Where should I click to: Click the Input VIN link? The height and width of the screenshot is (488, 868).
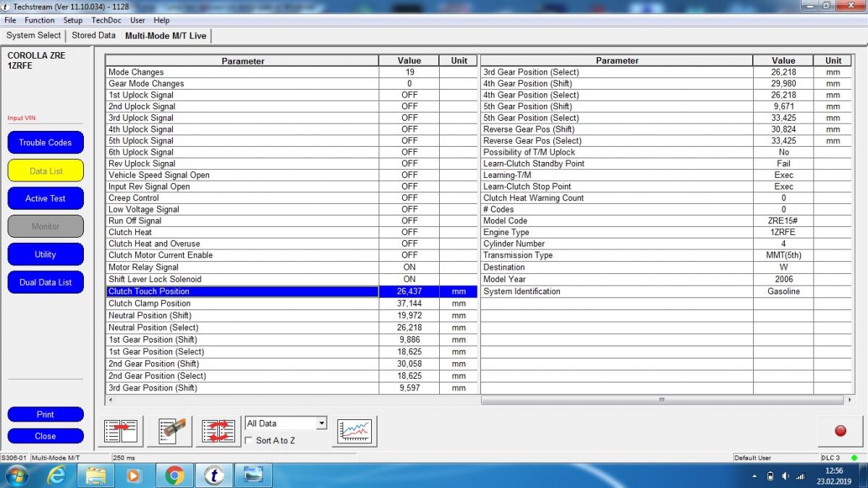click(22, 118)
